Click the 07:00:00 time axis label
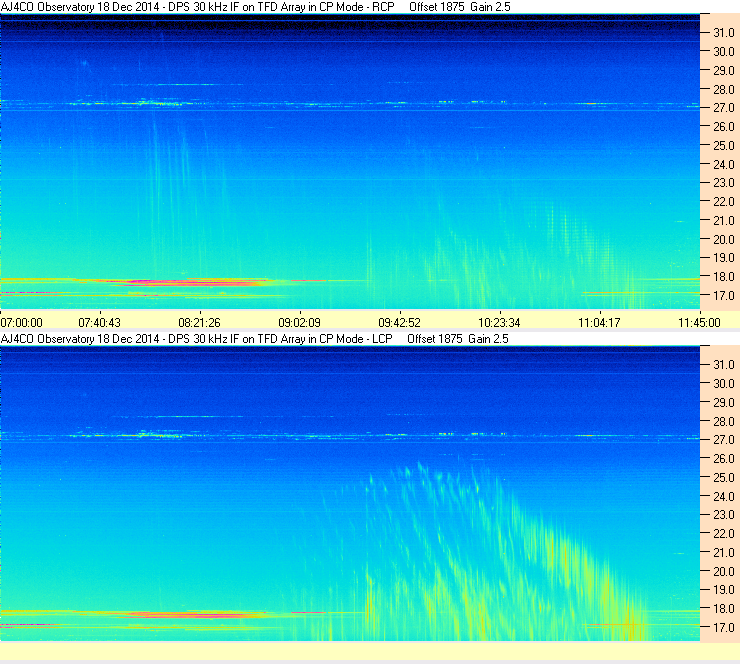This screenshot has width=740, height=664. (x=22, y=323)
